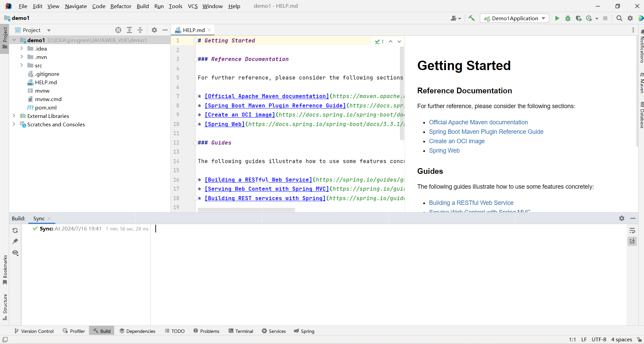
Task: Open IDE settings gear in top toolbar
Action: point(630,18)
